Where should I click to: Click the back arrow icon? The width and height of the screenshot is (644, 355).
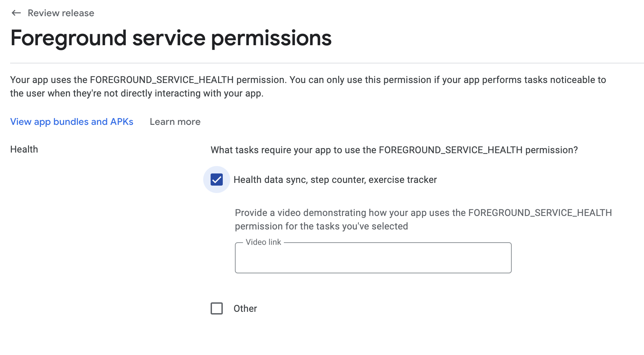[x=16, y=13]
